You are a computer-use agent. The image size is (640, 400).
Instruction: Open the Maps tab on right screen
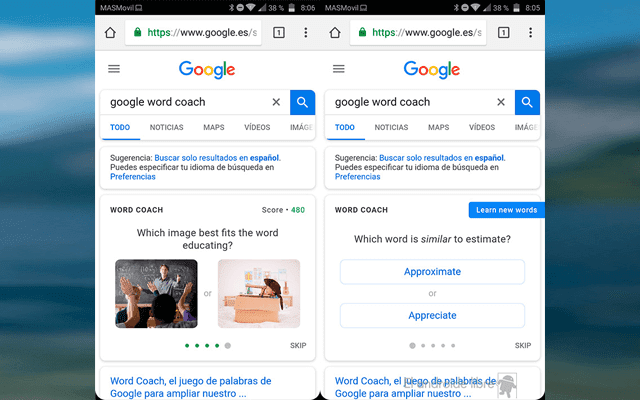tap(438, 128)
